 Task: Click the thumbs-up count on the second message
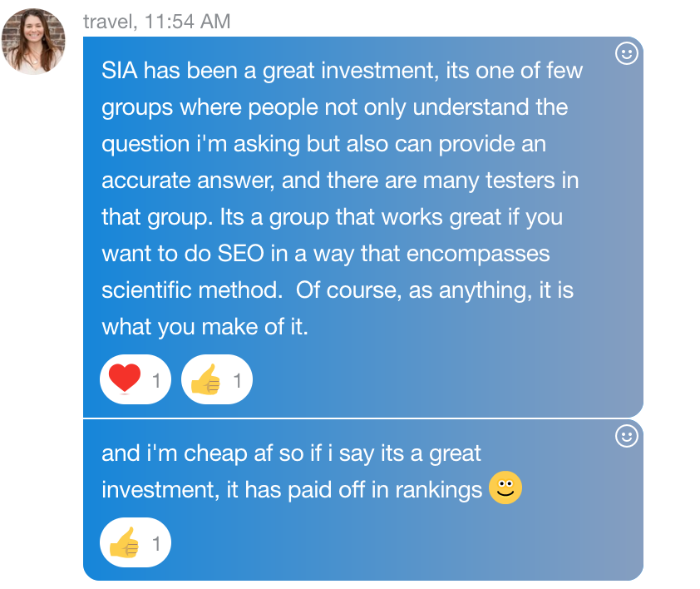click(x=155, y=545)
